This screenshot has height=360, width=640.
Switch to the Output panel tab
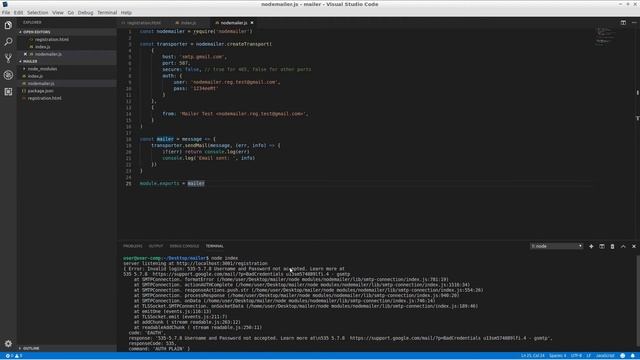[x=156, y=246]
